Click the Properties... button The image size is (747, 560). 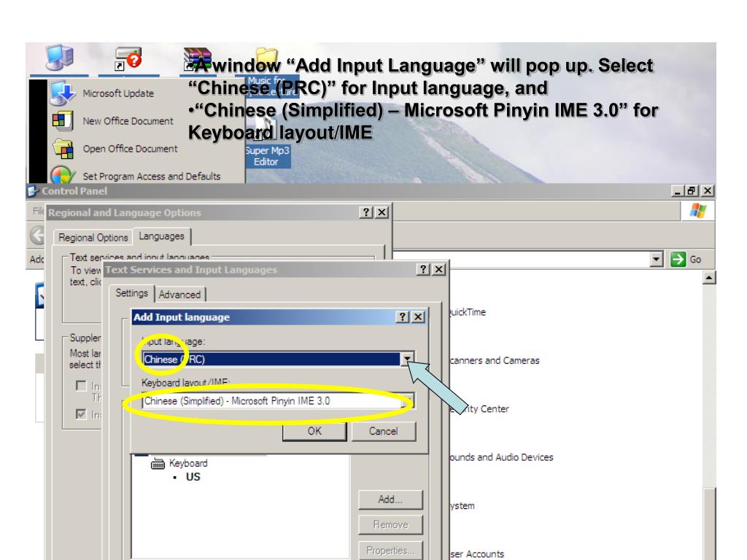point(390,550)
